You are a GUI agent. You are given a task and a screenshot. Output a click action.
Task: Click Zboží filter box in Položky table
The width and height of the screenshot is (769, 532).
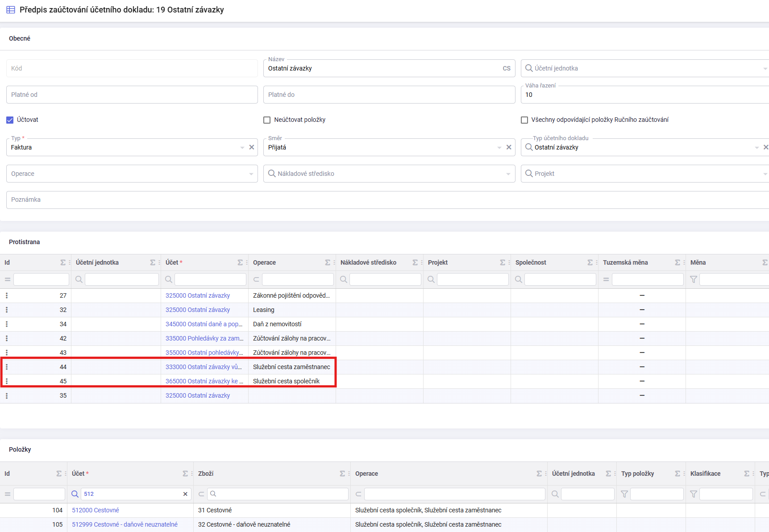coord(278,494)
